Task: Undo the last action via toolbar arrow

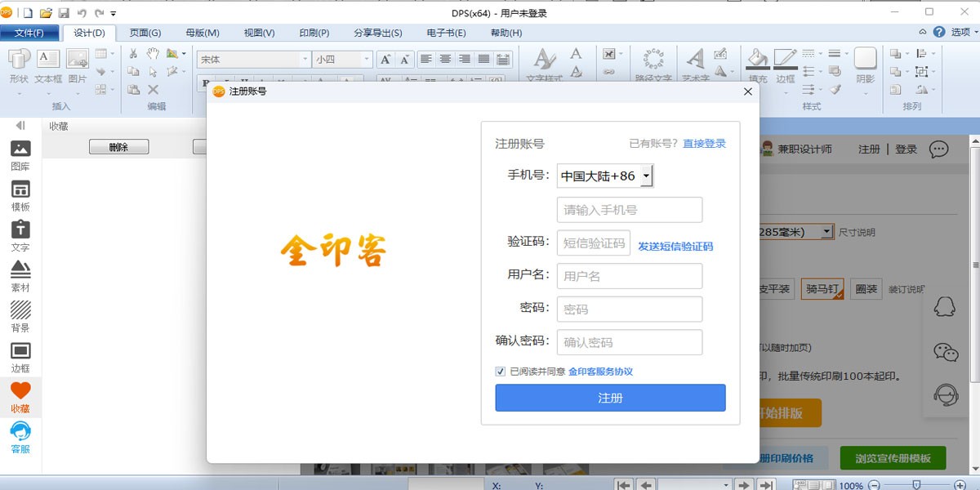Action: [82, 13]
